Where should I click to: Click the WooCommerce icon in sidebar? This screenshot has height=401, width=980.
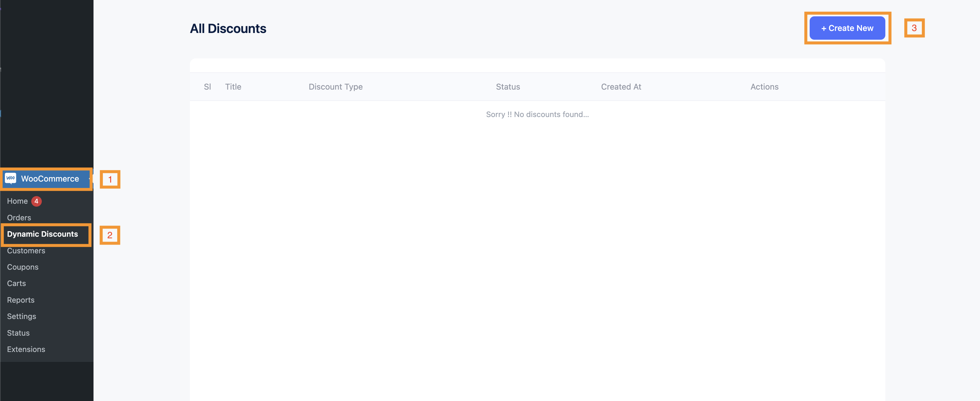[x=11, y=179]
